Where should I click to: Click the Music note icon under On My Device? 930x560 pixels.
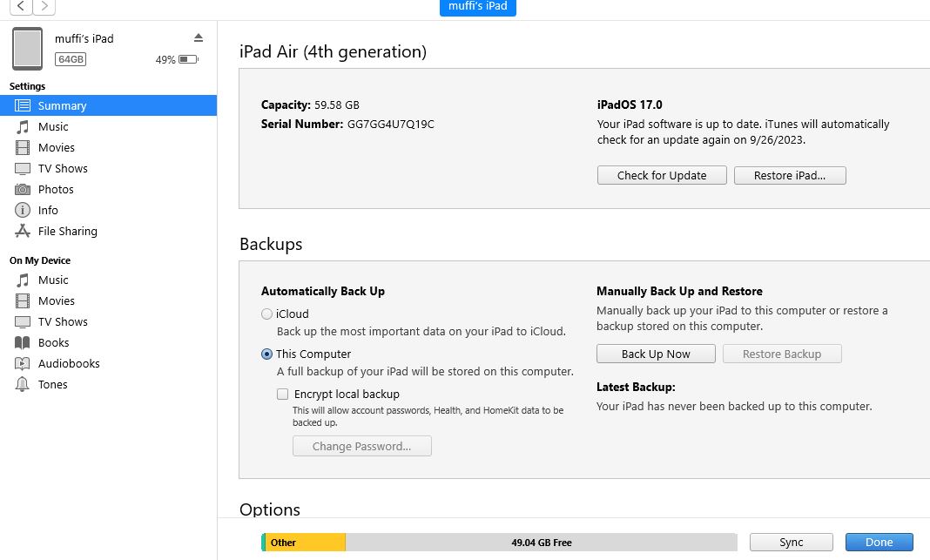click(x=23, y=280)
